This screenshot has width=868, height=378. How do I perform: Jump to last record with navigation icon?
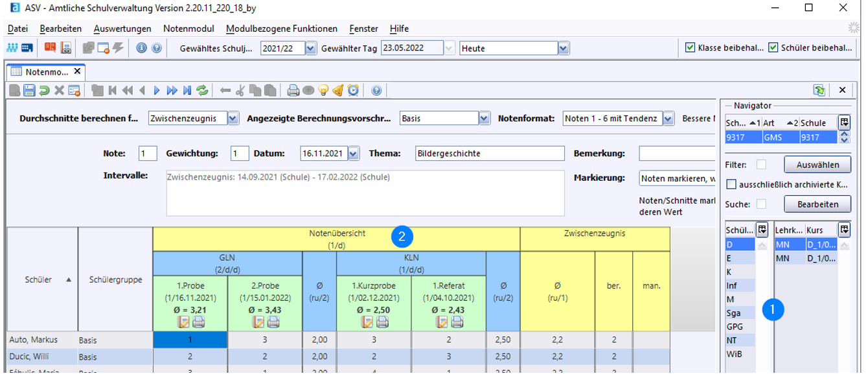(187, 91)
